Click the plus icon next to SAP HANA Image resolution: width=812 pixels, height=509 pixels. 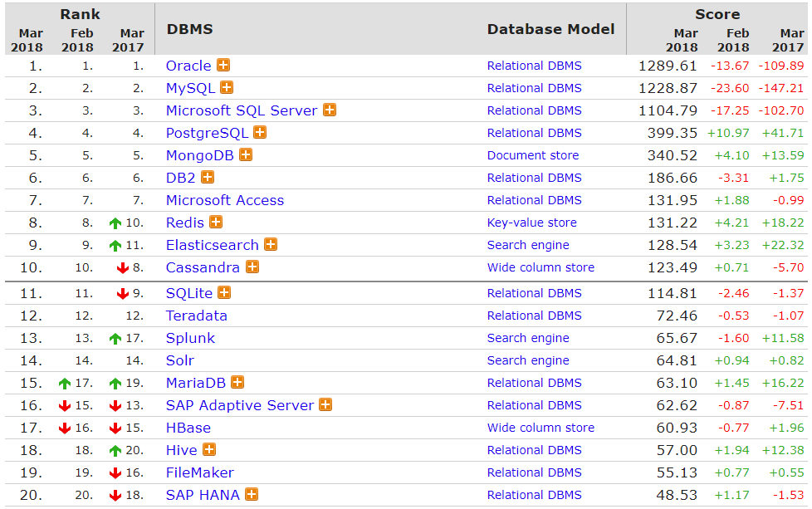tap(252, 495)
